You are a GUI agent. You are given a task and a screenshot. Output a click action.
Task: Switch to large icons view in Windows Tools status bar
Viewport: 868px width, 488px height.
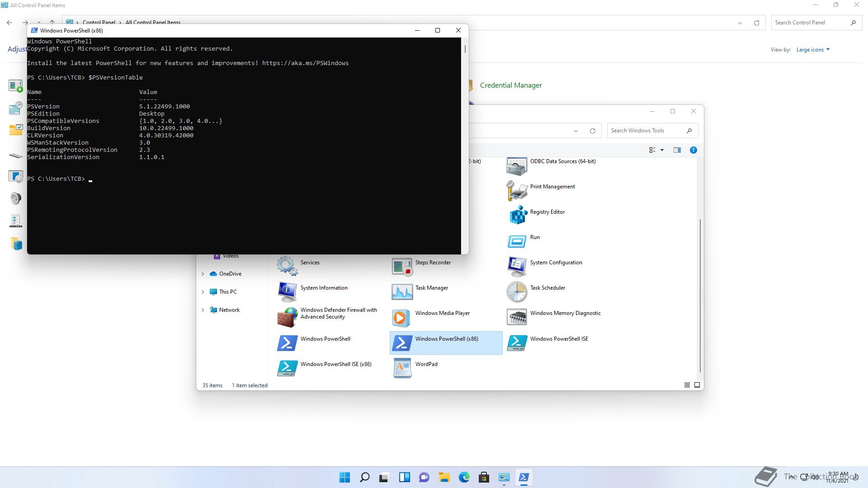point(697,385)
